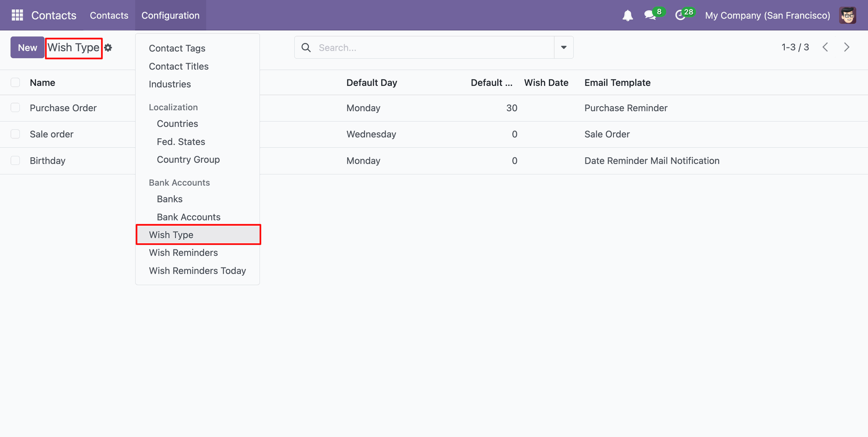This screenshot has height=437, width=868.
Task: Switch company via My Company (San Francisco)
Action: (x=767, y=15)
